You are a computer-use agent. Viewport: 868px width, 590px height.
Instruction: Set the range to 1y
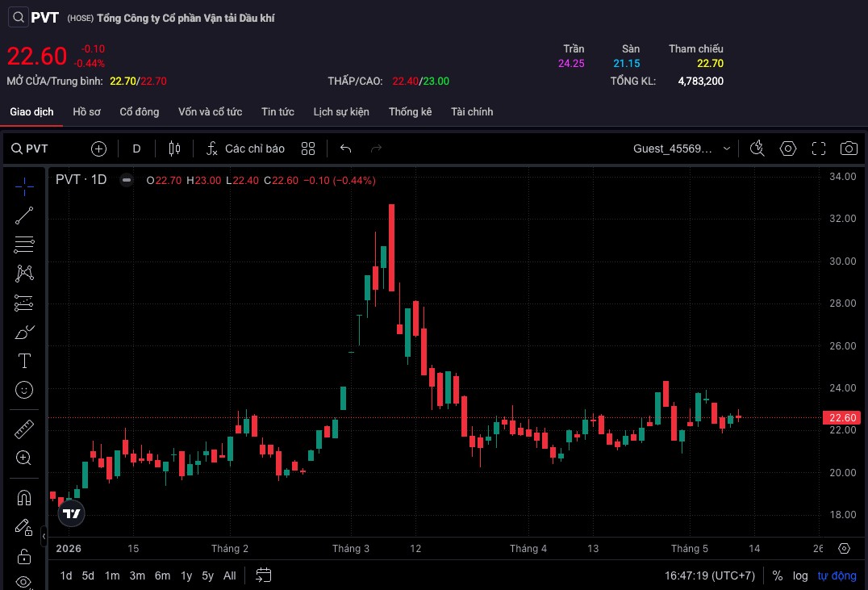coord(186,575)
